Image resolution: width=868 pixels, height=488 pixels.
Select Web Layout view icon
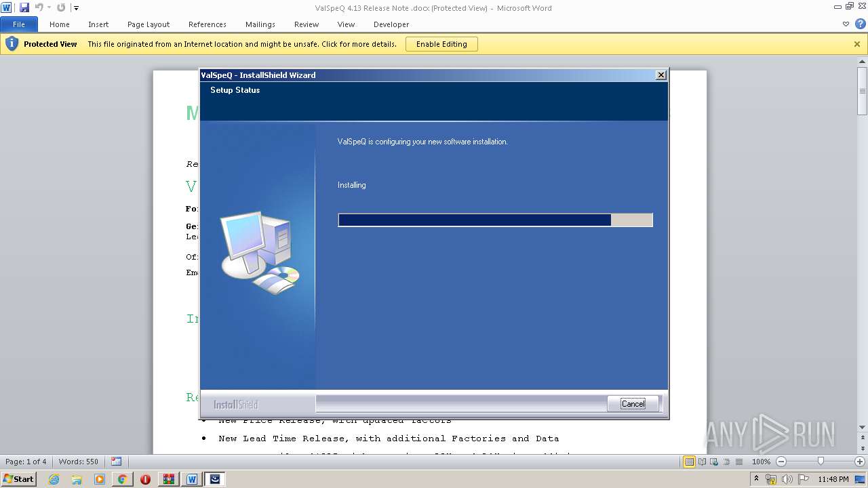pos(715,462)
